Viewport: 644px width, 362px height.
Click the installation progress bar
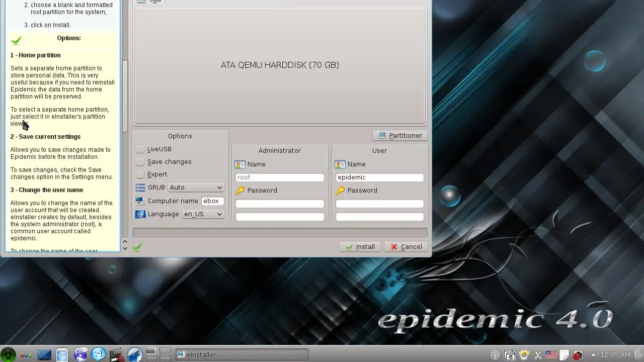tap(280, 233)
